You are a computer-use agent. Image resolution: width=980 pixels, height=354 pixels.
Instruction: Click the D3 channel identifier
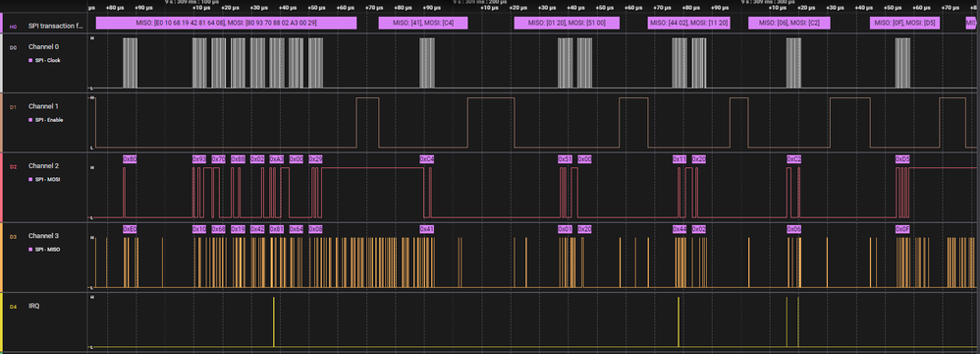[x=13, y=236]
